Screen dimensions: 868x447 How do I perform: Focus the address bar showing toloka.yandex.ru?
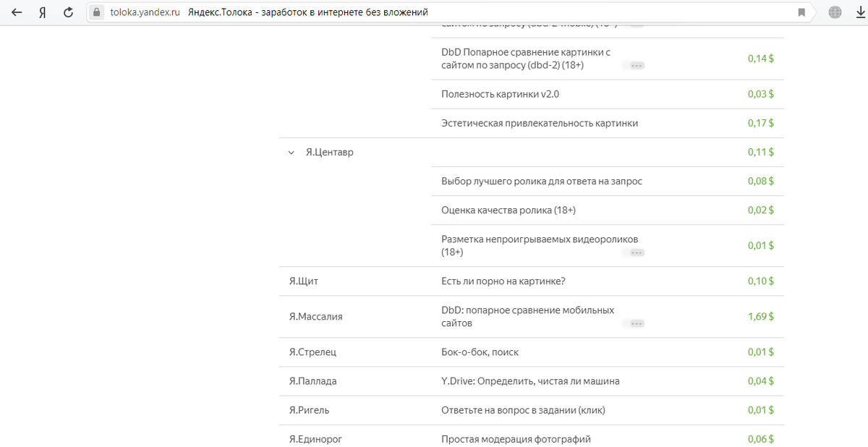click(448, 12)
